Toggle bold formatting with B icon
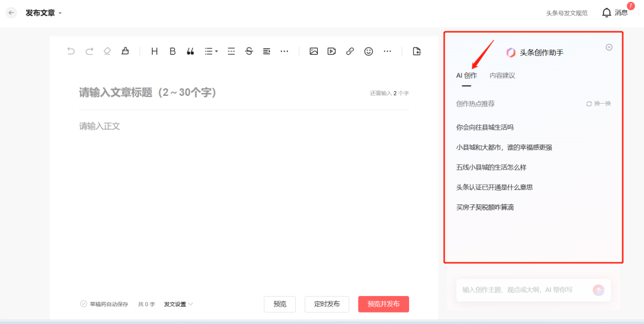Image resolution: width=644 pixels, height=324 pixels. (172, 51)
